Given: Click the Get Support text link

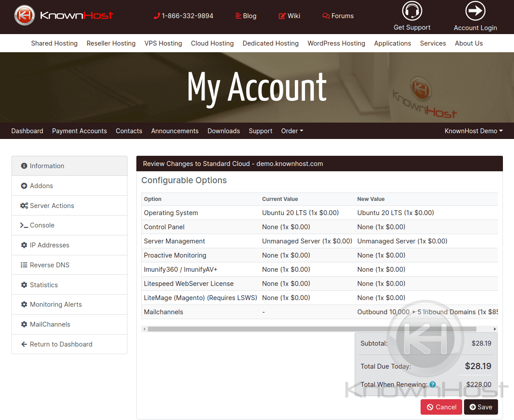Looking at the screenshot, I should [x=412, y=27].
